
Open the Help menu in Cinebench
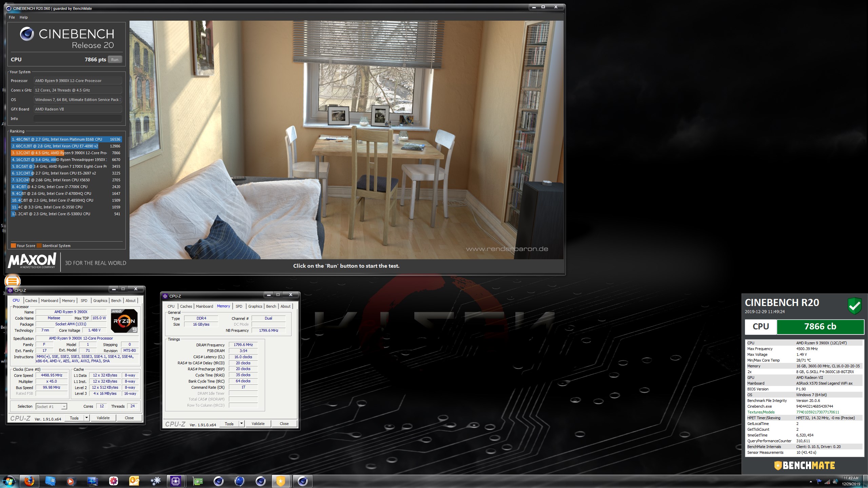point(24,17)
